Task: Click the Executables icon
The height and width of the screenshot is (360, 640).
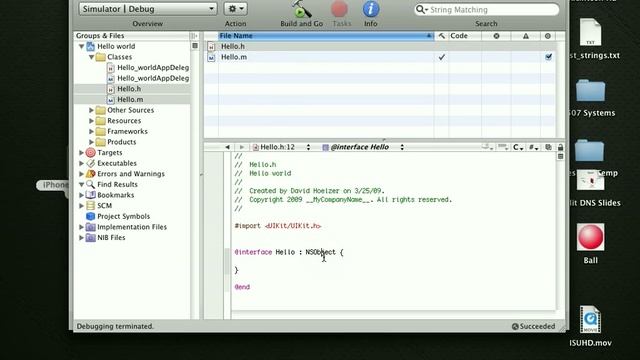Action: pos(91,163)
